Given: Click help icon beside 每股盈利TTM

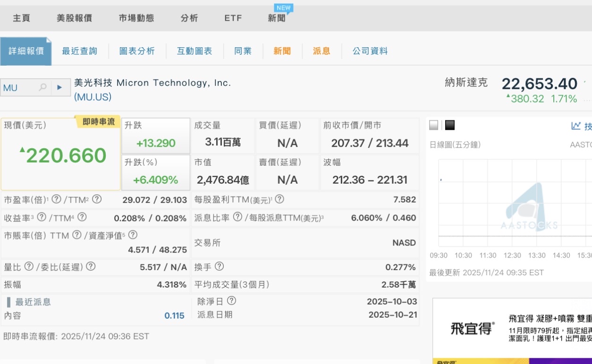Looking at the screenshot, I should (279, 199).
